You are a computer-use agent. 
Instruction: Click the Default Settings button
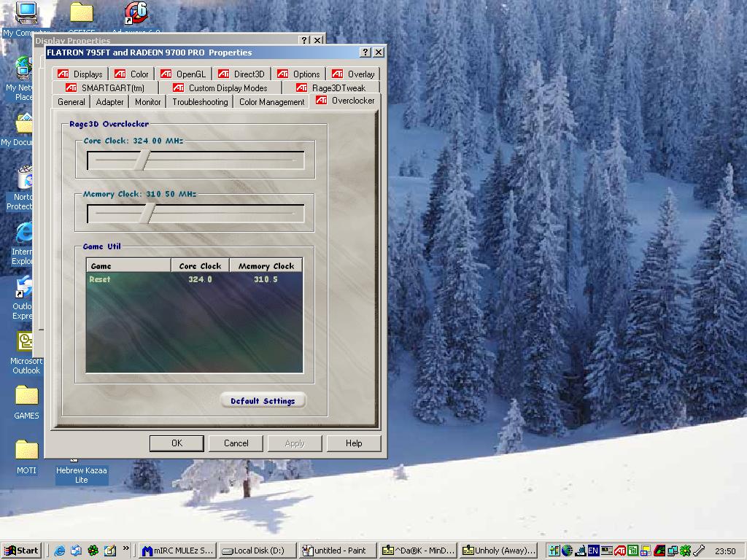click(x=263, y=401)
